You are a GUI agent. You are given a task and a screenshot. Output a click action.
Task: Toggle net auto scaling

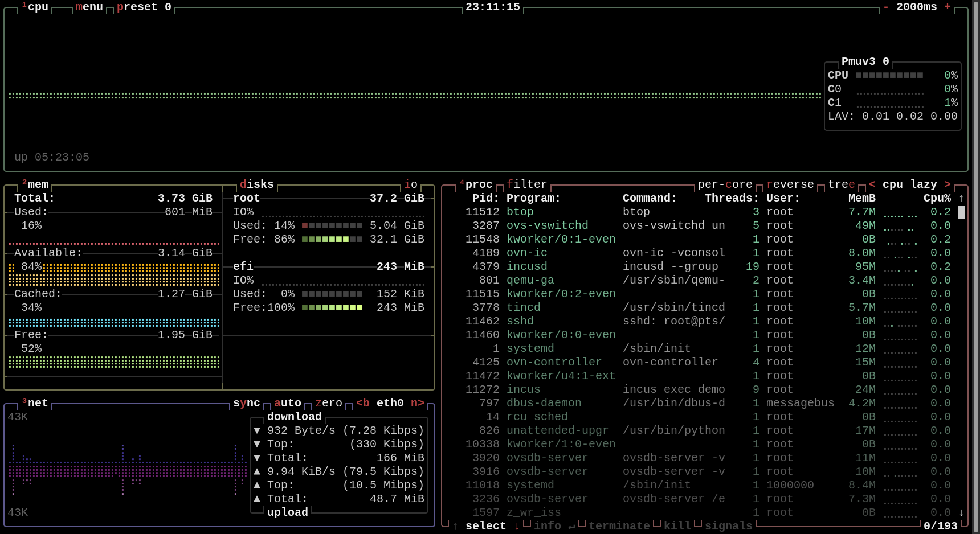pos(288,403)
